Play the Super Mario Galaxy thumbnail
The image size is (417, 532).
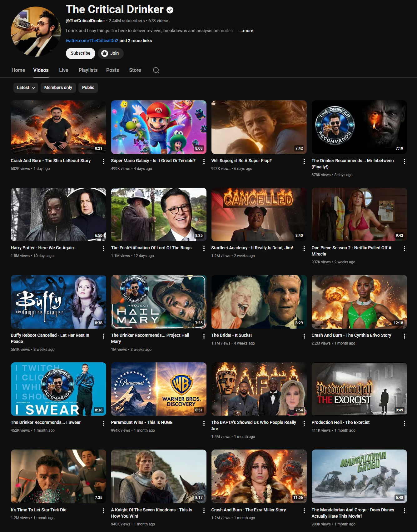159,127
